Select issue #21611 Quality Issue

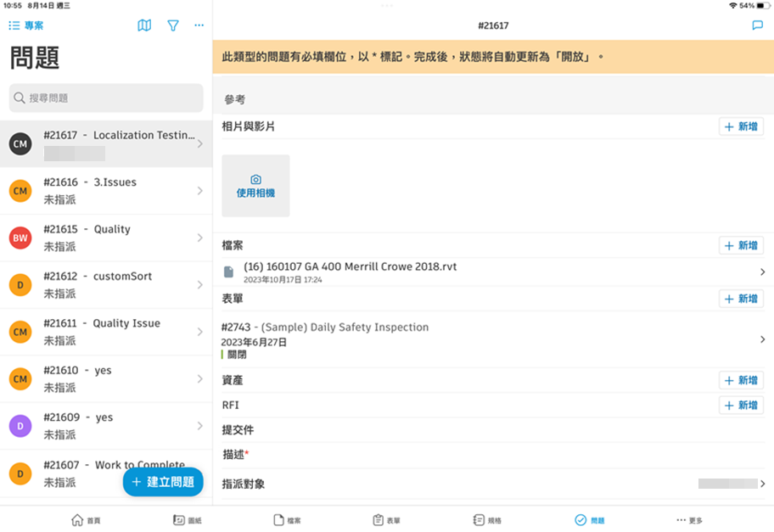[x=106, y=332]
